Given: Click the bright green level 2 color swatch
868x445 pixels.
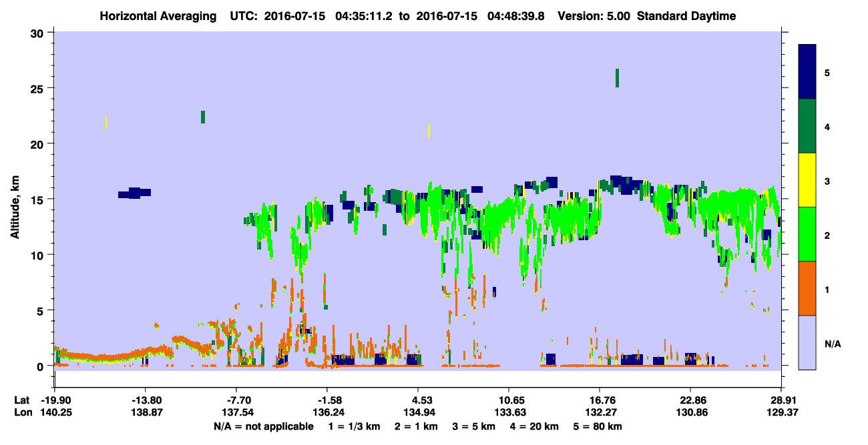Looking at the screenshot, I should (x=807, y=234).
